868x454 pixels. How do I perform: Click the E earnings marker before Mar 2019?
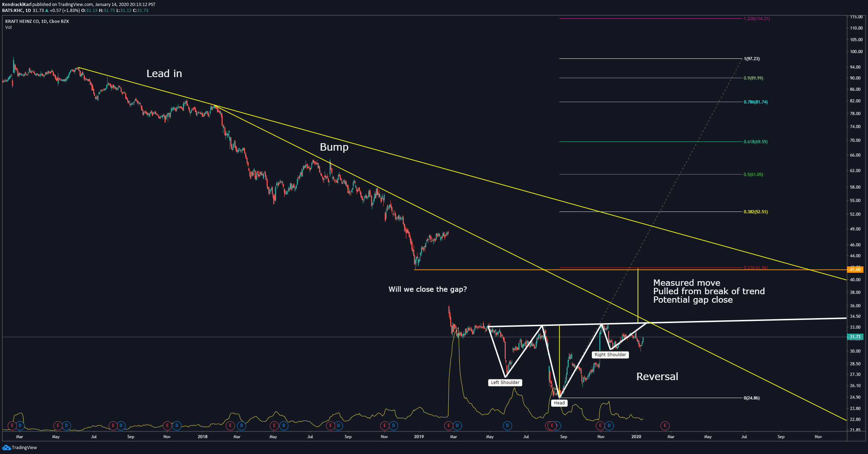[x=448, y=425]
